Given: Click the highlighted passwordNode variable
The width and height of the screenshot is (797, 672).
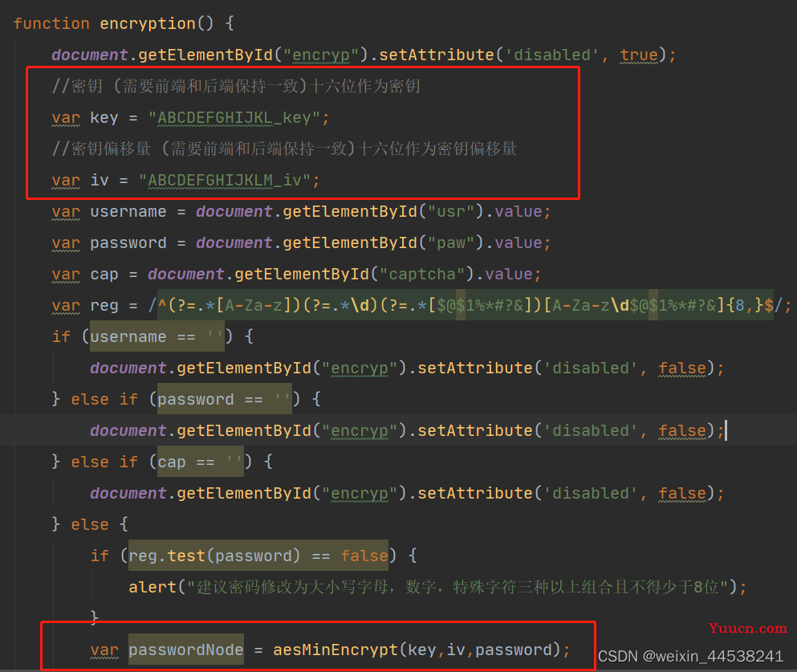Looking at the screenshot, I should coord(186,650).
